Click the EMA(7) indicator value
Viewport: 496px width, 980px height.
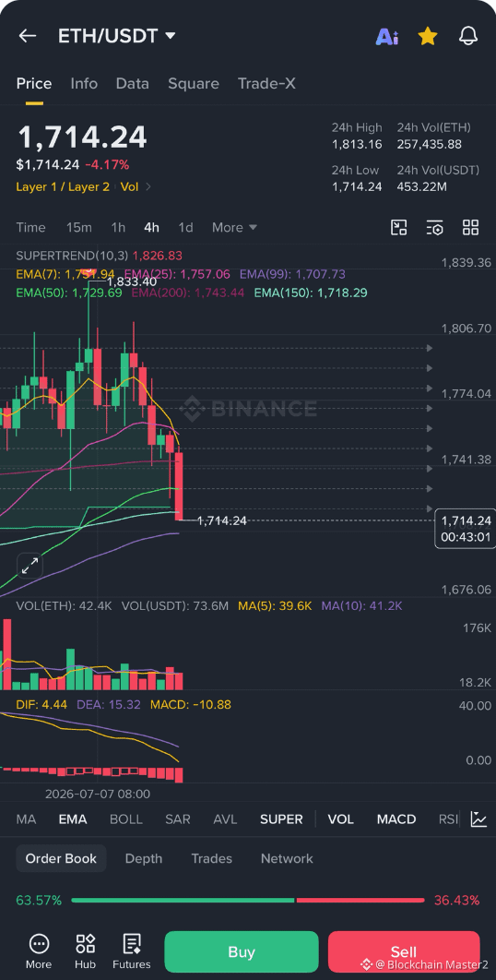pyautogui.click(x=65, y=274)
